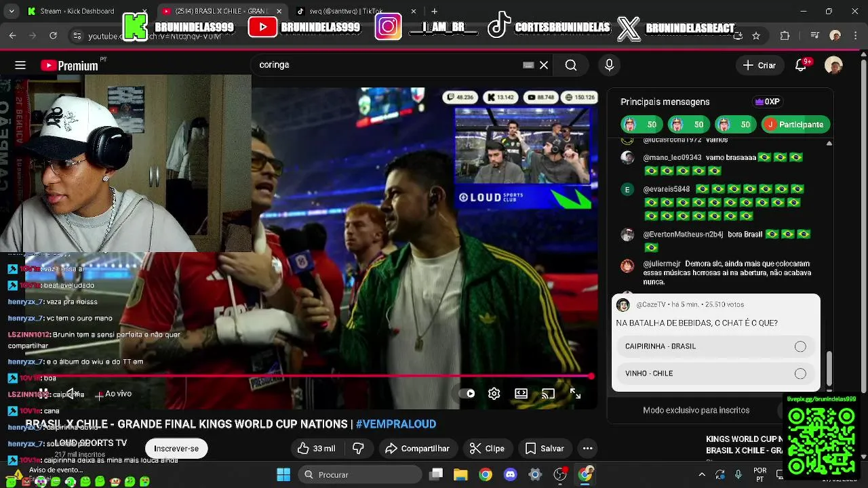Click the POR PT language indicator
This screenshot has height=488, width=868.
(760, 474)
